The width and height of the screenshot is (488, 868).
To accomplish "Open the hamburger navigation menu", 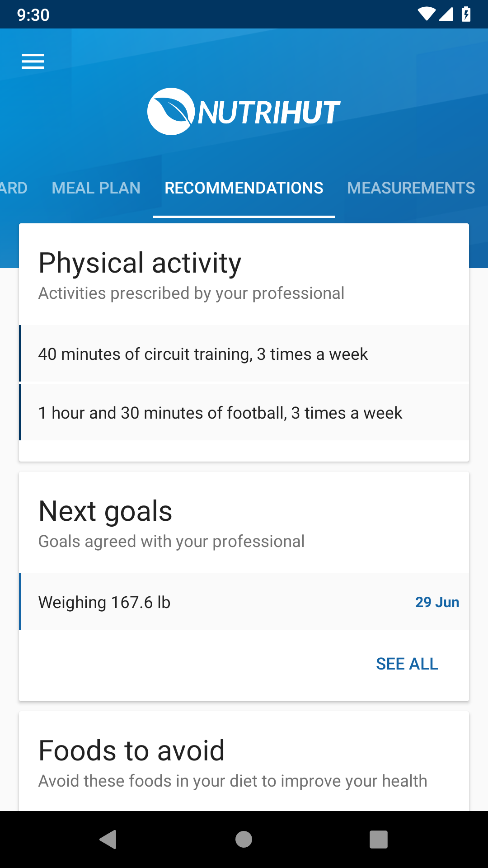I will [33, 61].
